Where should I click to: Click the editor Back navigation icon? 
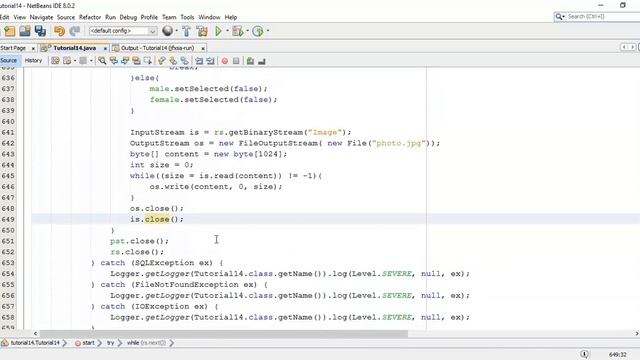[67, 61]
